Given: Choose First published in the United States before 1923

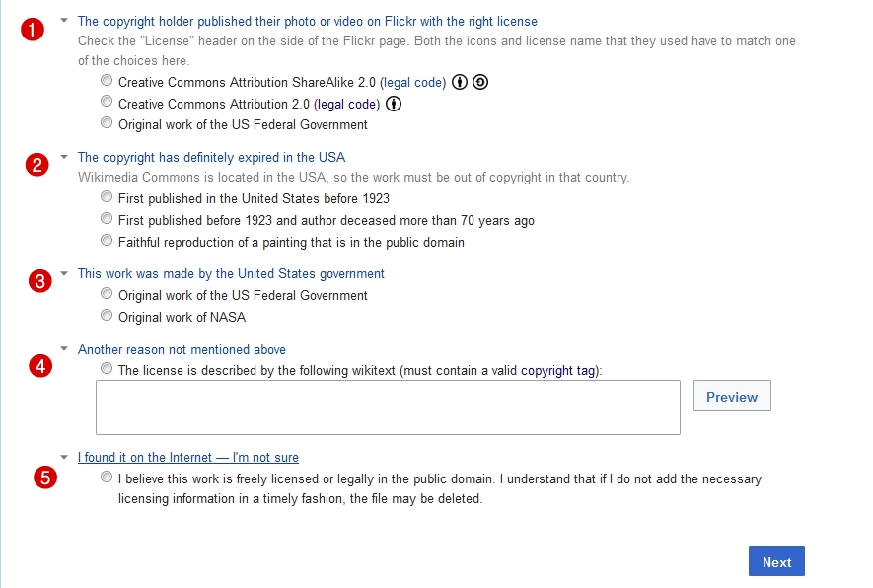Looking at the screenshot, I should point(107,197).
